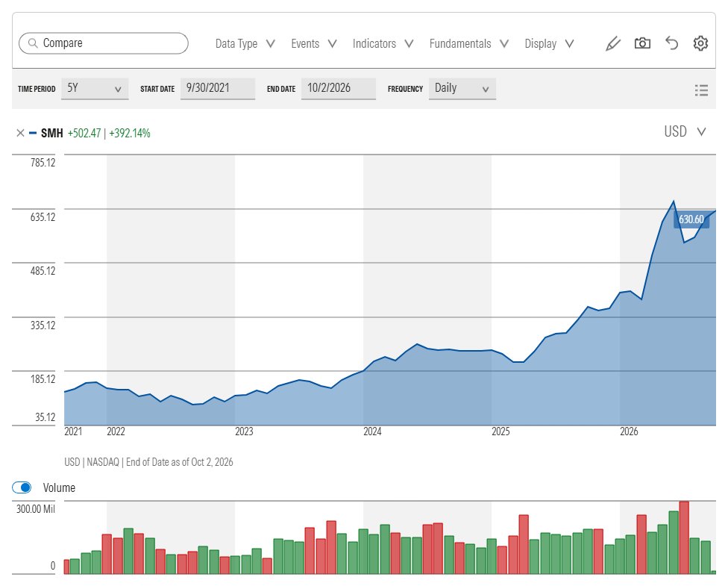Click the +502.47 change value
728x586 pixels.
click(84, 134)
